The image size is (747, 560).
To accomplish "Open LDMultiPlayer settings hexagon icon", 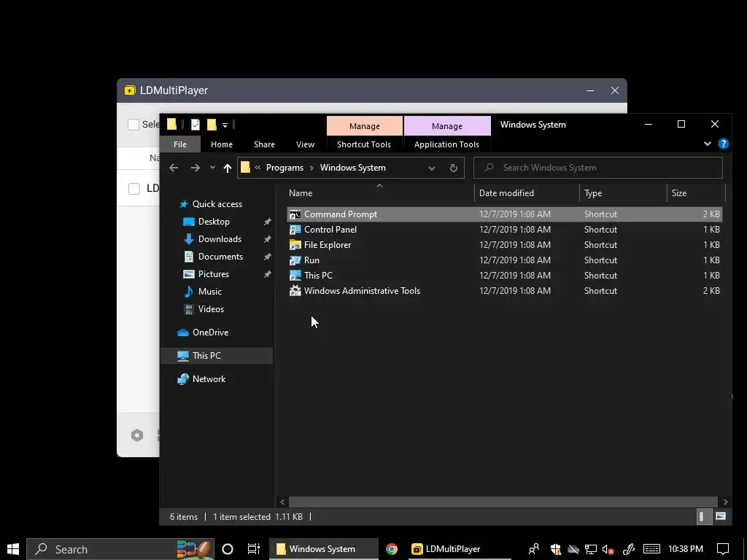I will pyautogui.click(x=136, y=435).
